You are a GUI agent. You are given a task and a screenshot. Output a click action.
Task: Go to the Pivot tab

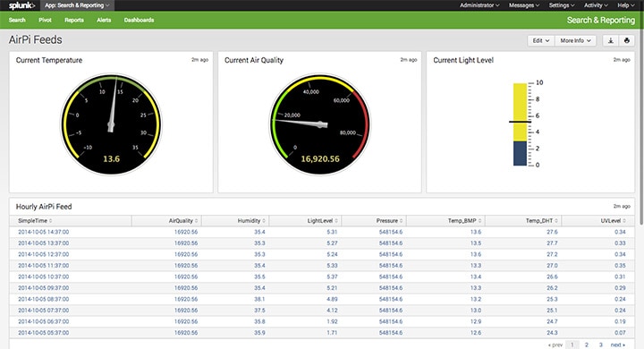pyautogui.click(x=45, y=21)
